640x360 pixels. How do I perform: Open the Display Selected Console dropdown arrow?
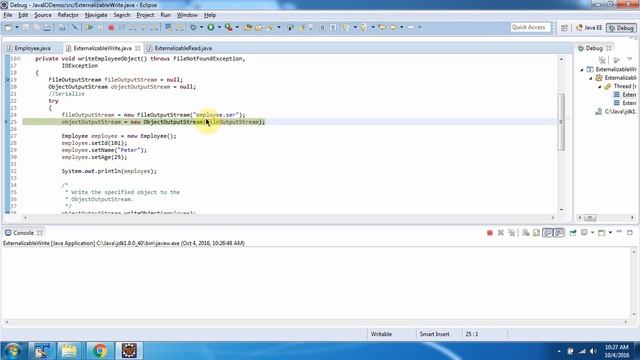coord(593,233)
